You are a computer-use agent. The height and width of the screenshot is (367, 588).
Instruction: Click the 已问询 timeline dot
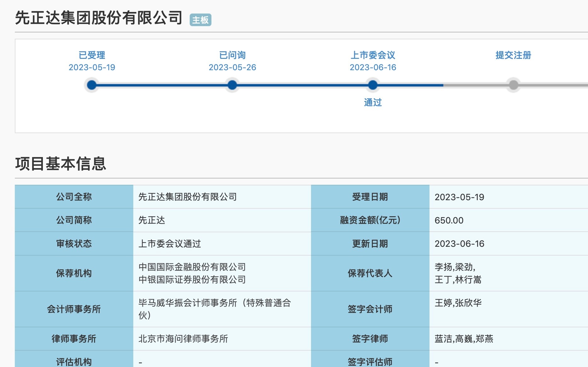232,85
